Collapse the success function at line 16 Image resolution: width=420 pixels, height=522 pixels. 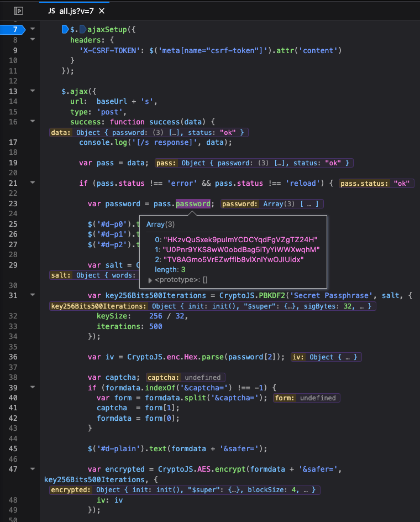pos(32,122)
